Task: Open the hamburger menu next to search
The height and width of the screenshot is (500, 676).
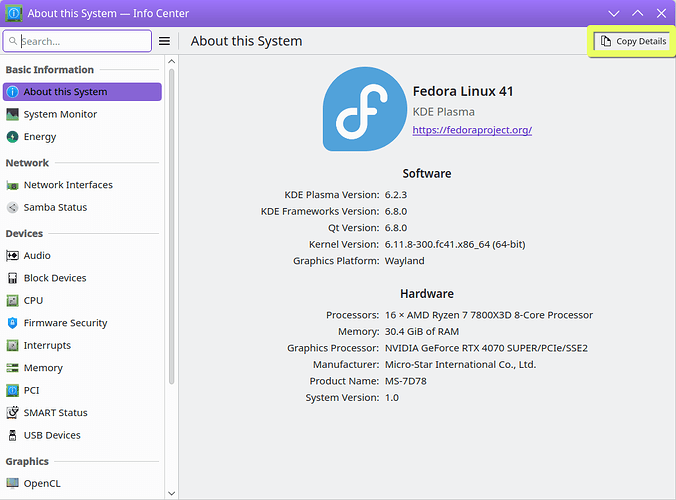Action: [164, 41]
